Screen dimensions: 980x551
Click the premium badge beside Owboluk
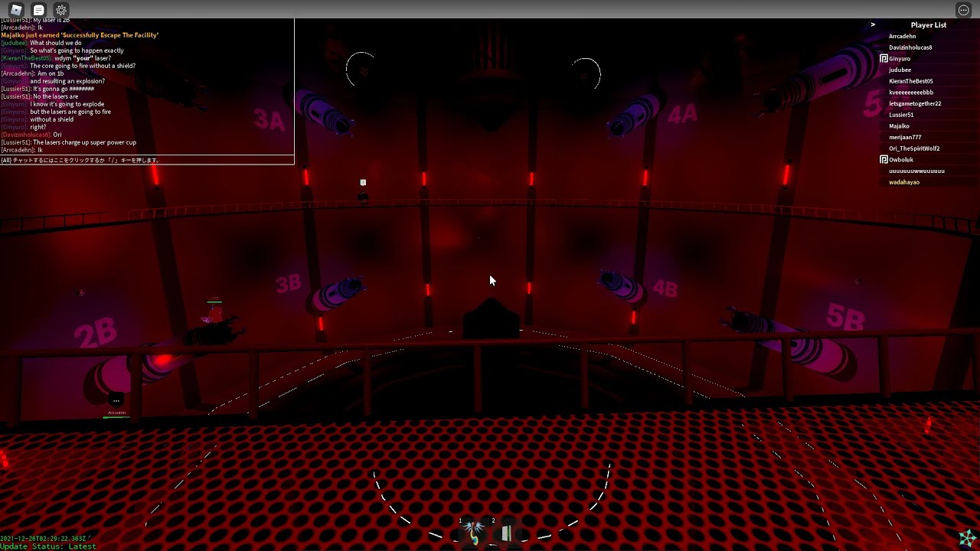click(884, 160)
